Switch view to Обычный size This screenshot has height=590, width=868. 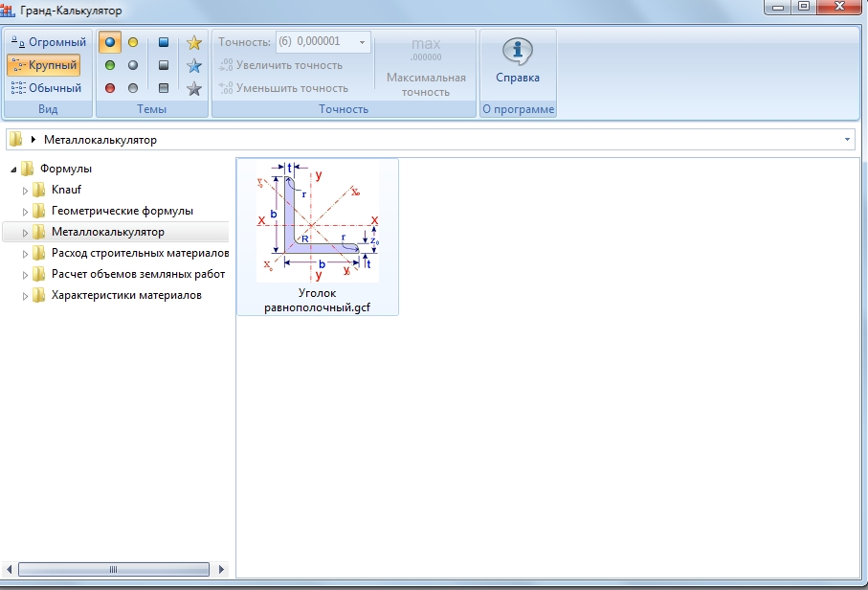[x=47, y=88]
